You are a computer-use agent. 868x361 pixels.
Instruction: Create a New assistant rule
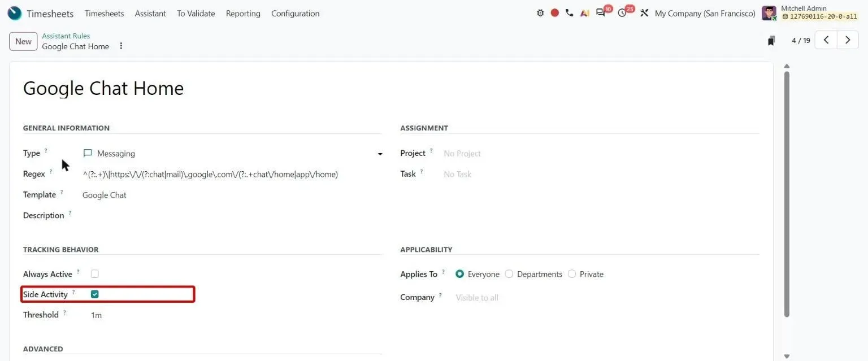tap(23, 41)
